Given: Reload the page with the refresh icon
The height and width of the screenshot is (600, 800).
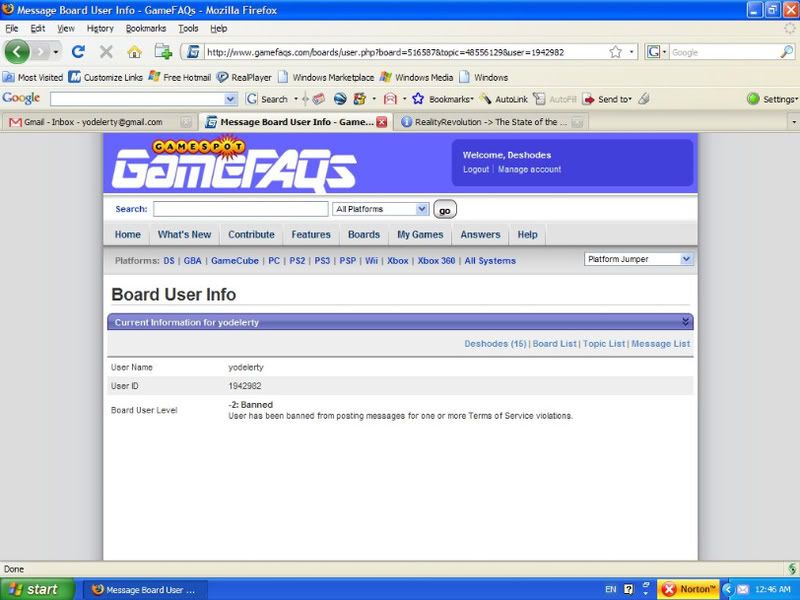Looking at the screenshot, I should coord(78,51).
